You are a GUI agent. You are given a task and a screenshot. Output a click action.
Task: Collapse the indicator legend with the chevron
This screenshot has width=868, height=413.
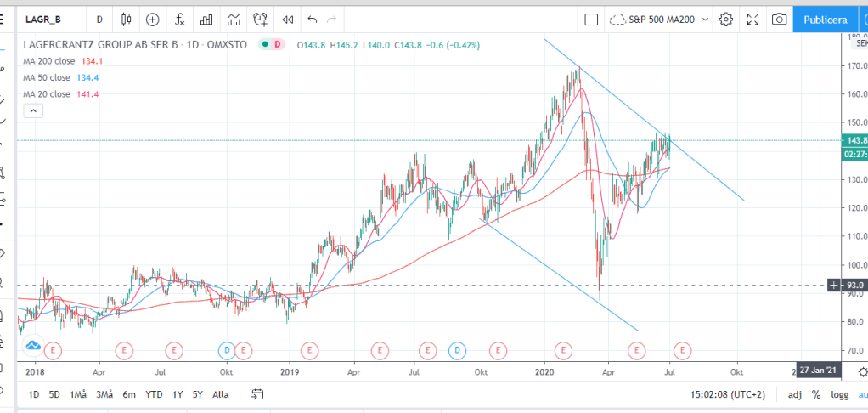(x=31, y=110)
